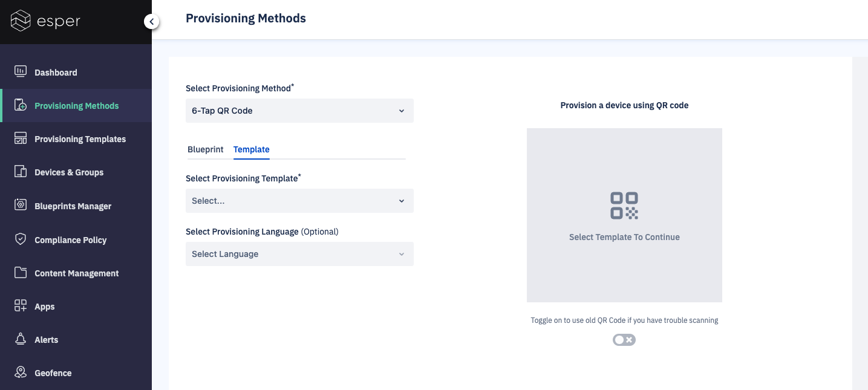
Task: Open Provisioning Templates via its sidebar icon
Action: pyautogui.click(x=20, y=138)
